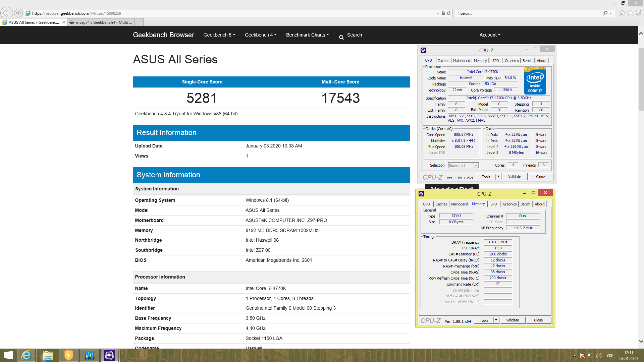Click the УКР language indicator
Image resolution: width=644 pixels, height=362 pixels.
click(610, 356)
